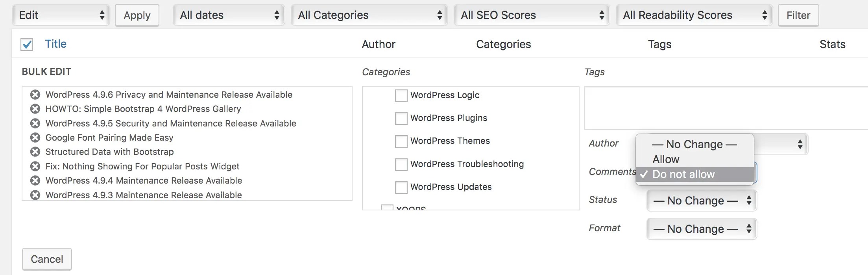Remove Structured Data with Bootstrap post

pyautogui.click(x=35, y=152)
